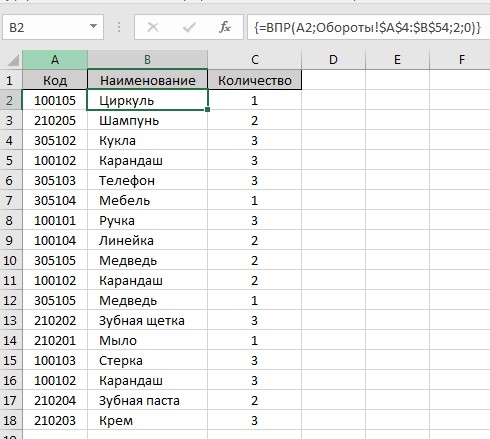Click the Name Box showing B2

(53, 27)
